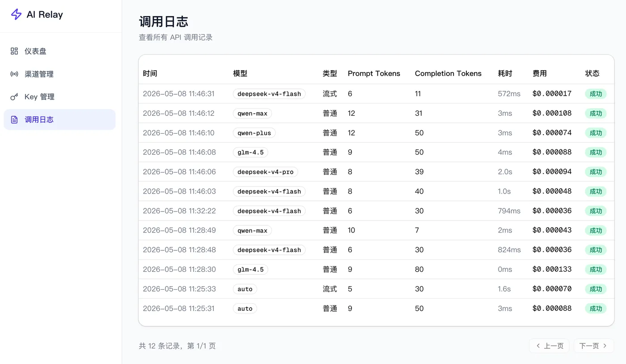The width and height of the screenshot is (626, 364).
Task: Click the qwen-plus model tag
Action: (x=254, y=133)
